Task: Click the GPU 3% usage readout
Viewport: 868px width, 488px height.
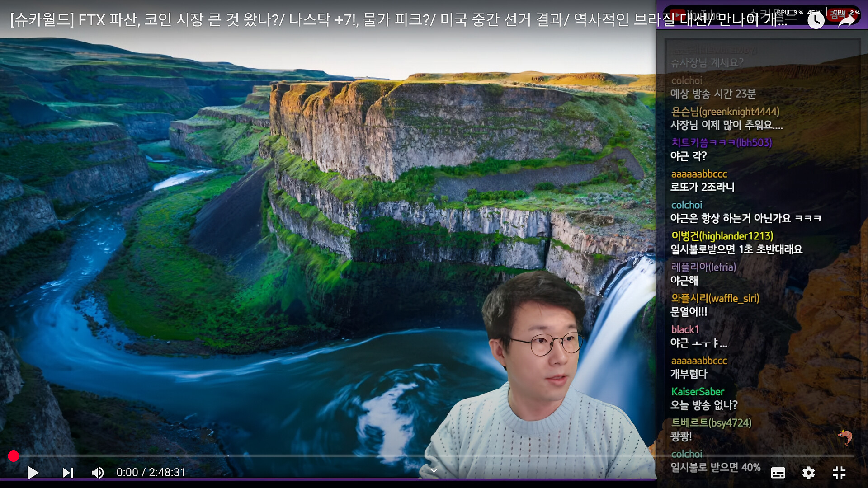Action: (789, 13)
